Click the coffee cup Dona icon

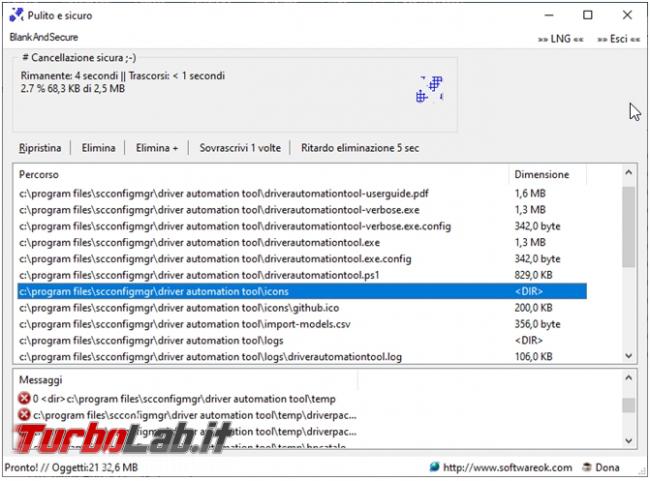pyautogui.click(x=587, y=467)
